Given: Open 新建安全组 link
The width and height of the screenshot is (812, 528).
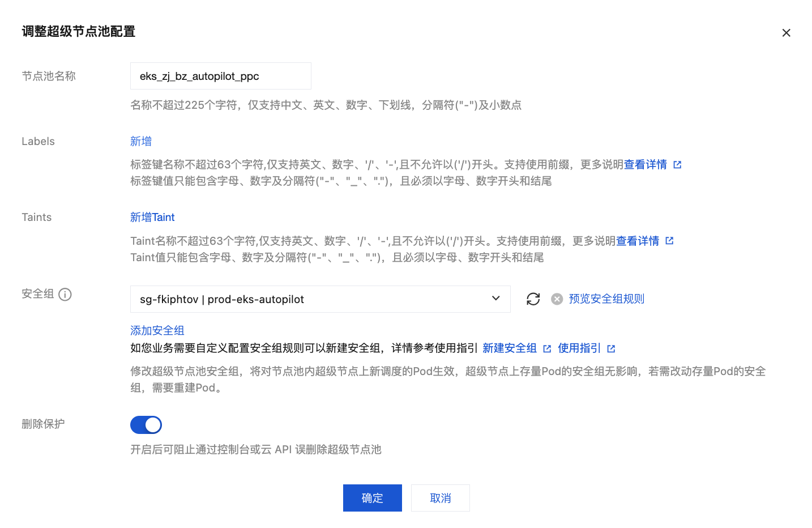Looking at the screenshot, I should (x=509, y=348).
